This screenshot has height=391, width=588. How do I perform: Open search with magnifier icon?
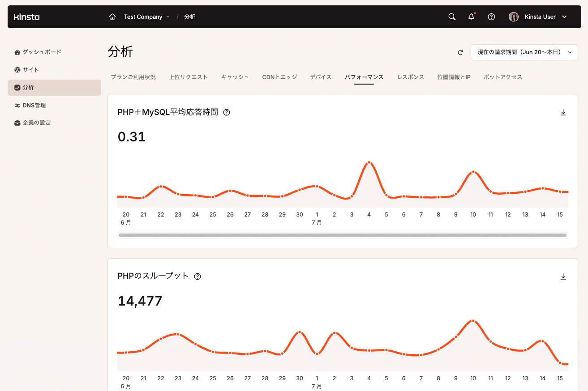[x=452, y=17]
